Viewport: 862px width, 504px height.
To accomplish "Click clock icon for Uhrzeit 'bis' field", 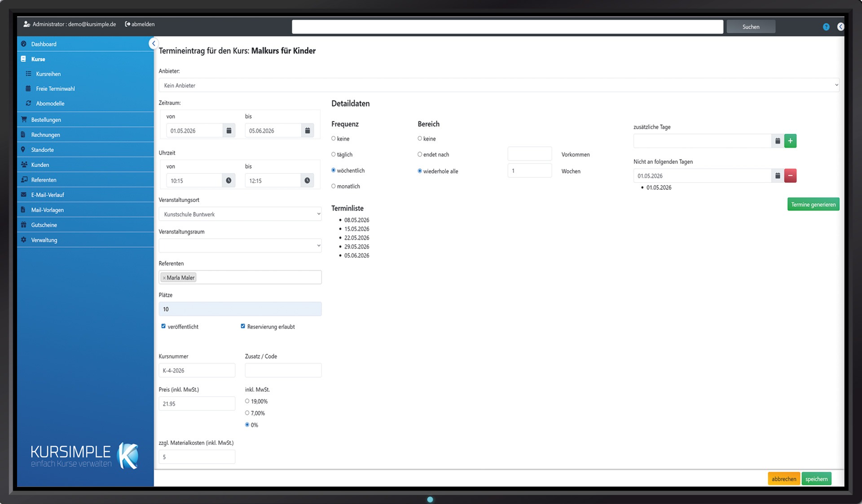I will 307,180.
